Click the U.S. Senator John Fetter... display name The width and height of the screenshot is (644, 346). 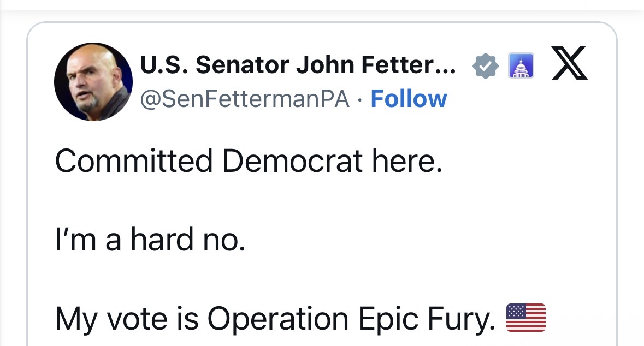(298, 65)
